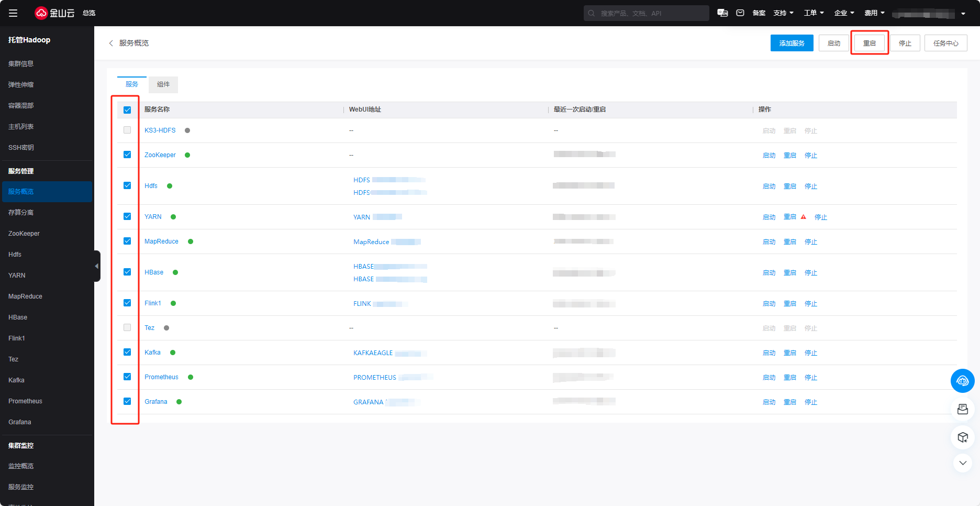Collapse the left sidebar handle
This screenshot has height=506, width=980.
(97, 266)
